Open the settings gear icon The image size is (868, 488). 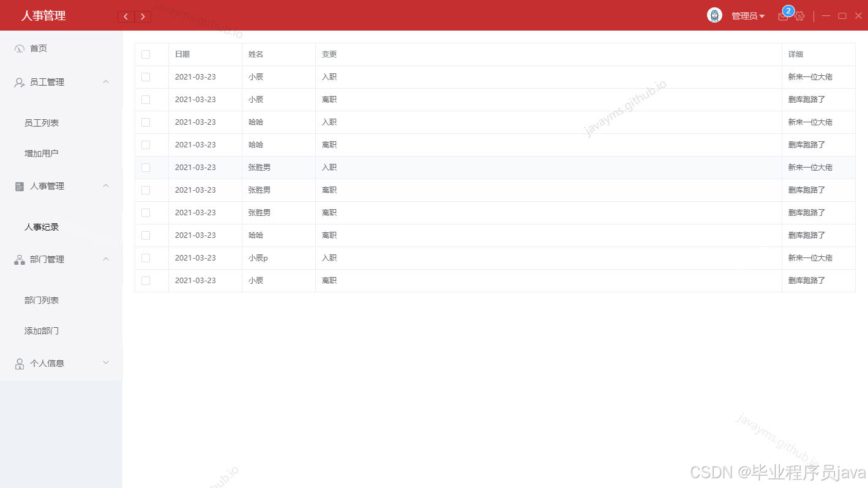pos(799,17)
